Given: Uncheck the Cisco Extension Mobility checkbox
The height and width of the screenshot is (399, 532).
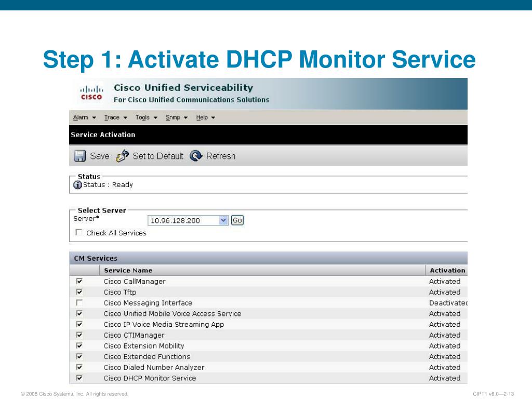Looking at the screenshot, I should (79, 345).
